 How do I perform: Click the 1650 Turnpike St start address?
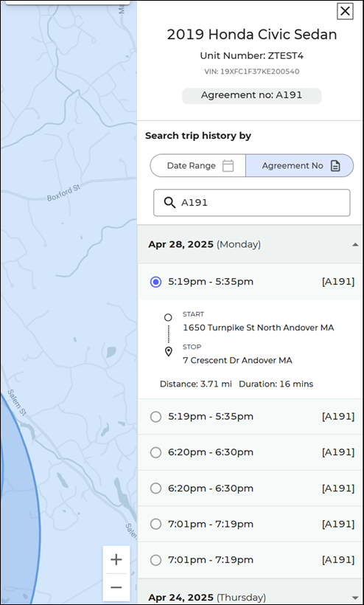(258, 328)
